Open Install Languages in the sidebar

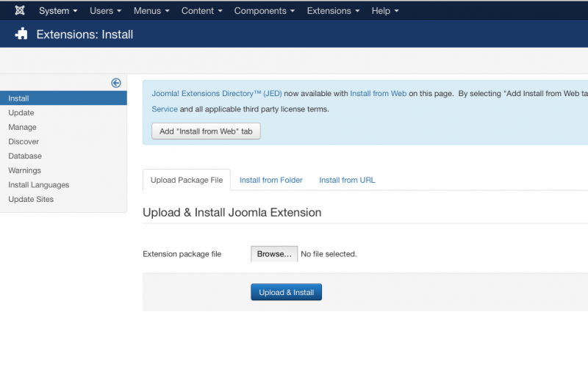[x=39, y=185]
